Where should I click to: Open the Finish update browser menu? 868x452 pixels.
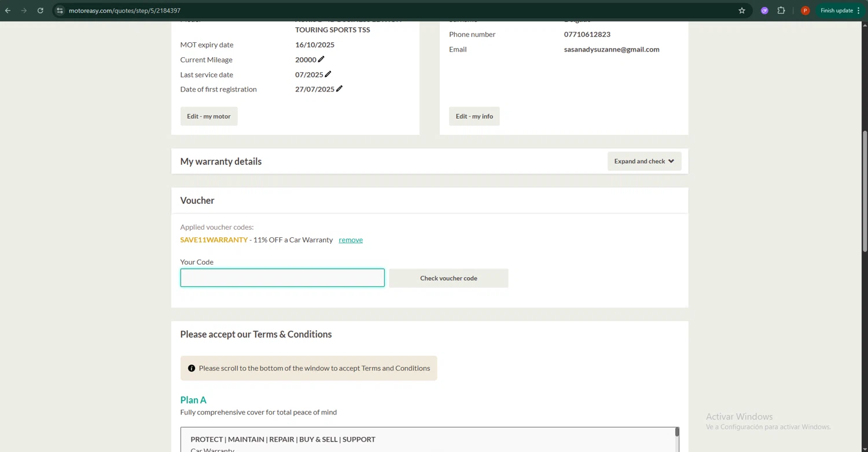pos(839,10)
